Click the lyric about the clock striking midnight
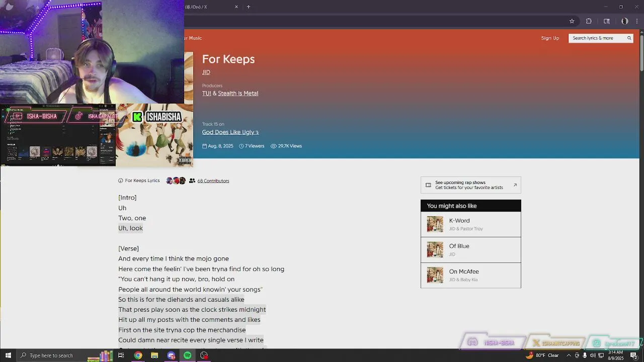Screen dimensions: 644x362 click(192, 310)
